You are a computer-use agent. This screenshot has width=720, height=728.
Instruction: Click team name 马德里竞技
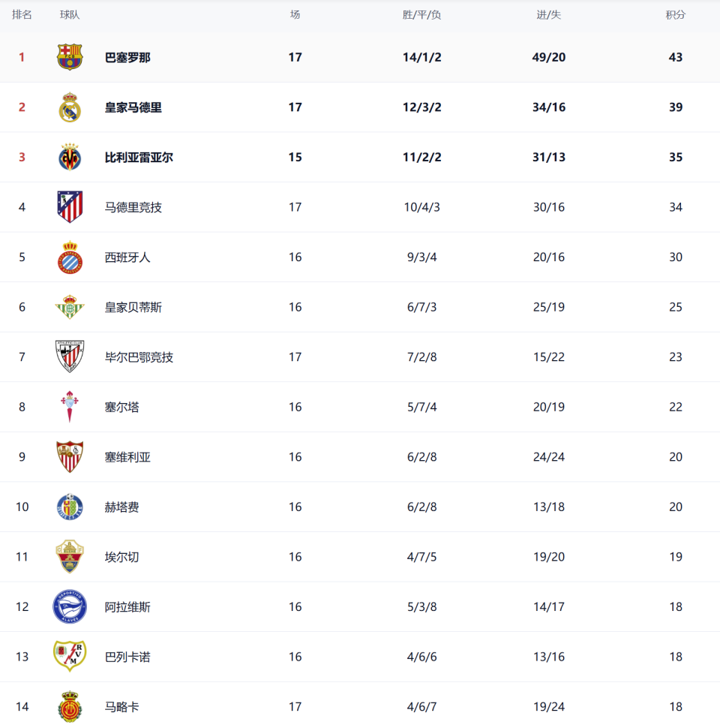click(x=133, y=207)
